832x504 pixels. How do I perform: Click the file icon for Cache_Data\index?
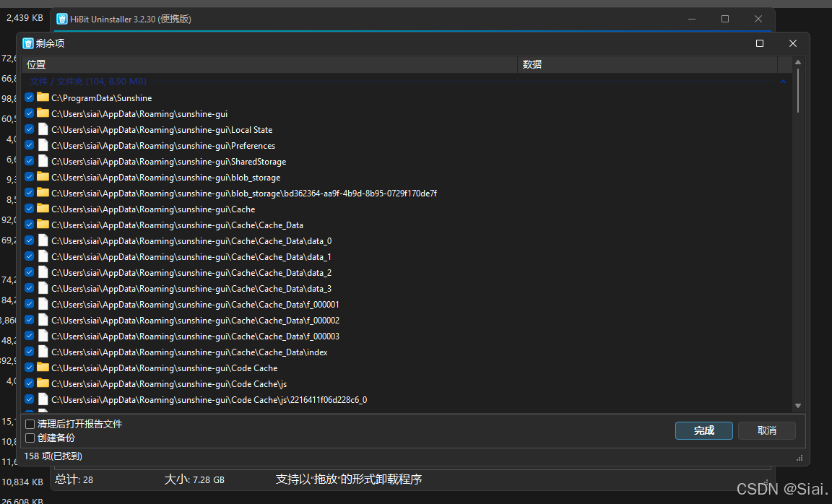[43, 352]
